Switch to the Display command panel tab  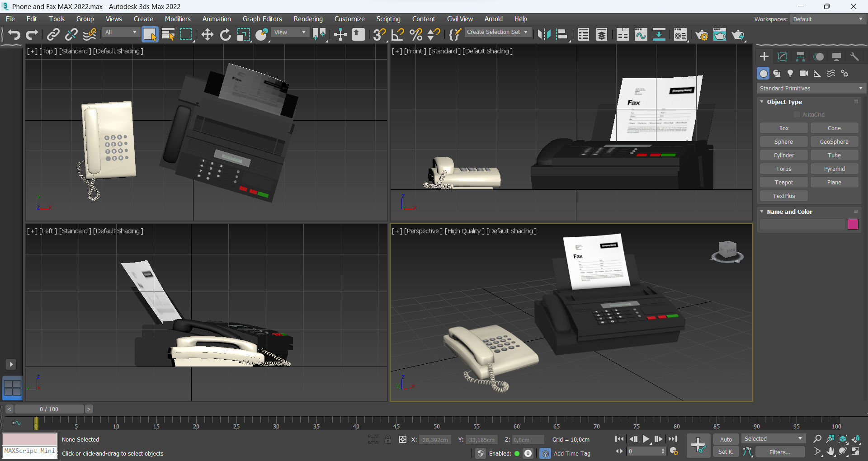coord(836,56)
